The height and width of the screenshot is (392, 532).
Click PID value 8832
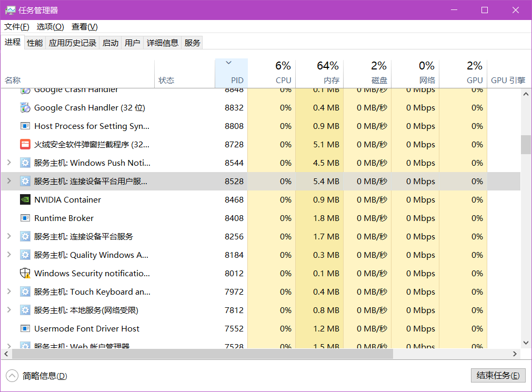click(x=234, y=107)
